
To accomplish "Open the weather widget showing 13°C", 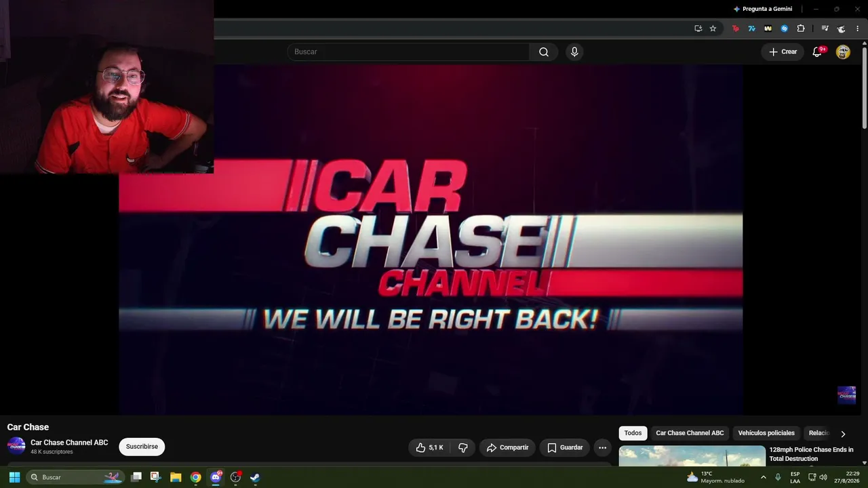I will pyautogui.click(x=715, y=477).
